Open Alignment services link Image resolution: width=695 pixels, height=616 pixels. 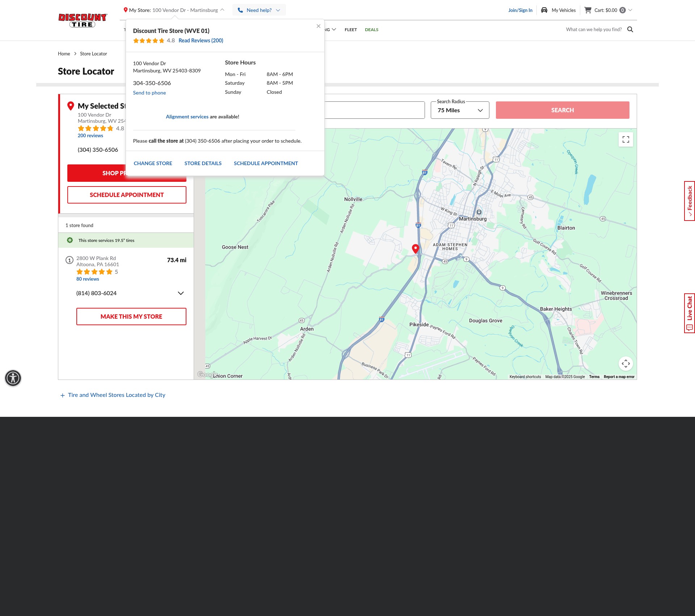187,117
